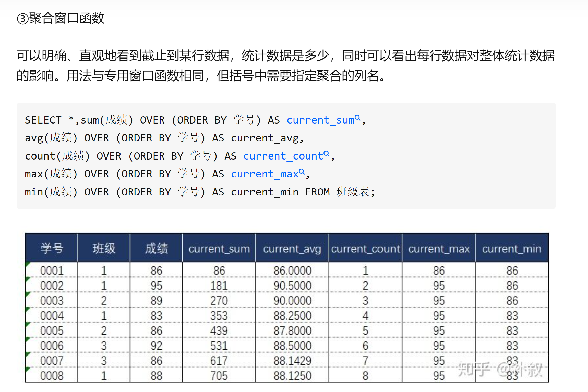The width and height of the screenshot is (588, 392).
Task: Click the 知乎 watermark on the table image
Action: [x=474, y=369]
